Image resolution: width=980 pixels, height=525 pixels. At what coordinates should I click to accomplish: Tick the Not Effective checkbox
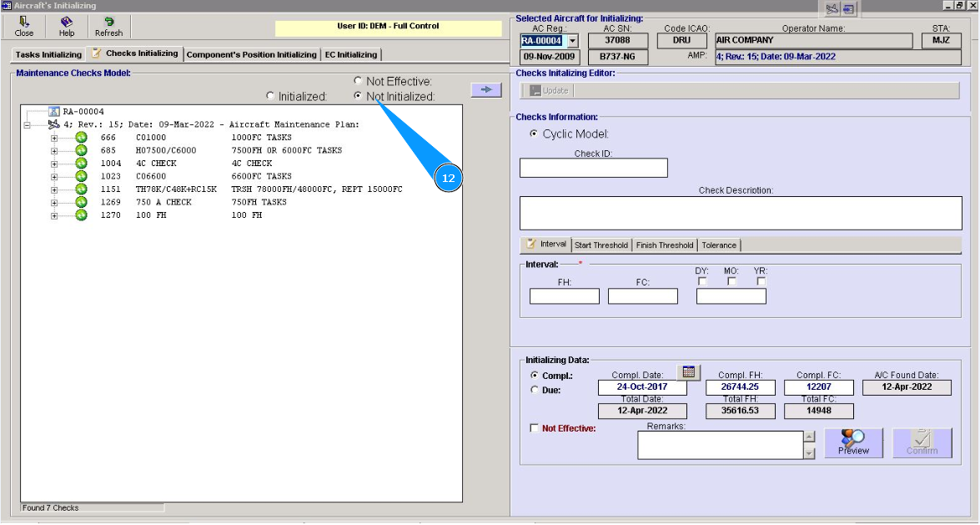tap(535, 428)
